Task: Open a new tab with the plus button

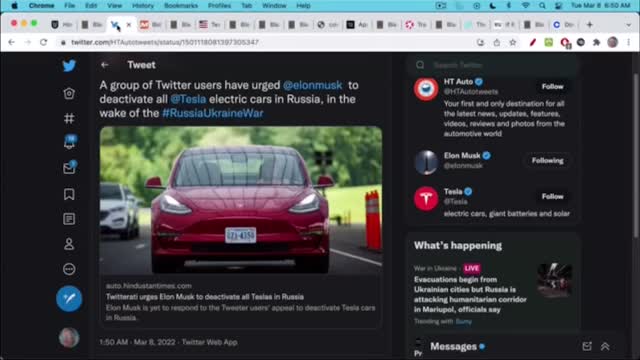Action: pos(589,25)
